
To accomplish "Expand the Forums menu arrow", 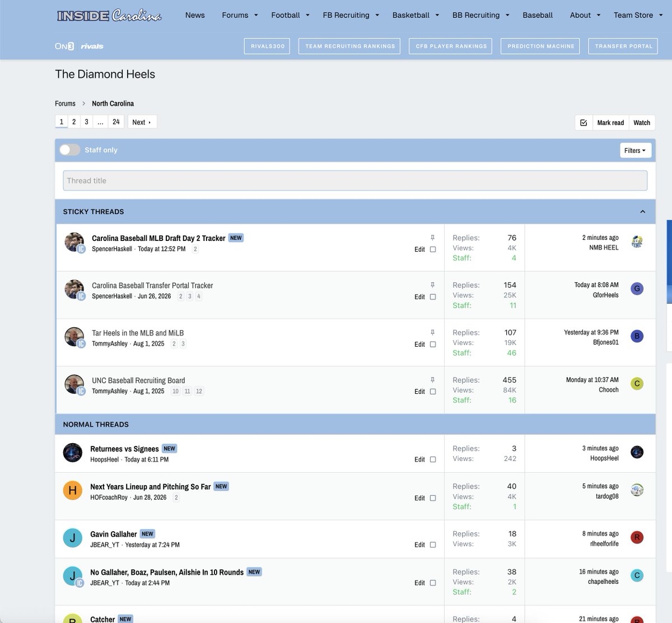I will (x=256, y=15).
